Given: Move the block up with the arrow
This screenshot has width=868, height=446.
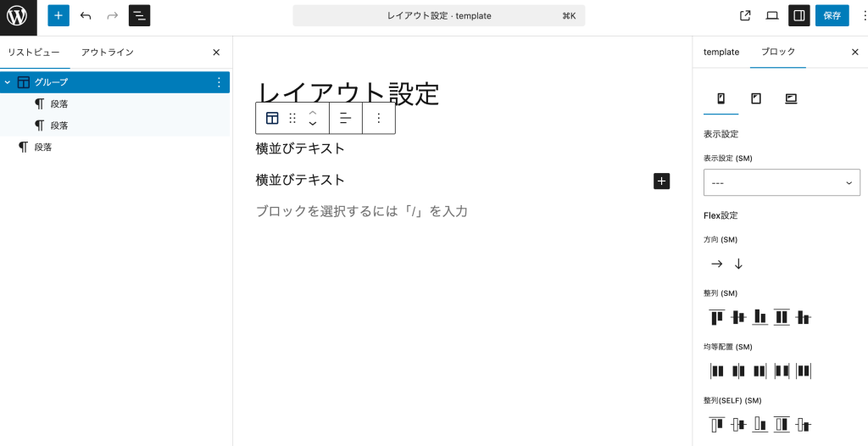Looking at the screenshot, I should [x=313, y=113].
